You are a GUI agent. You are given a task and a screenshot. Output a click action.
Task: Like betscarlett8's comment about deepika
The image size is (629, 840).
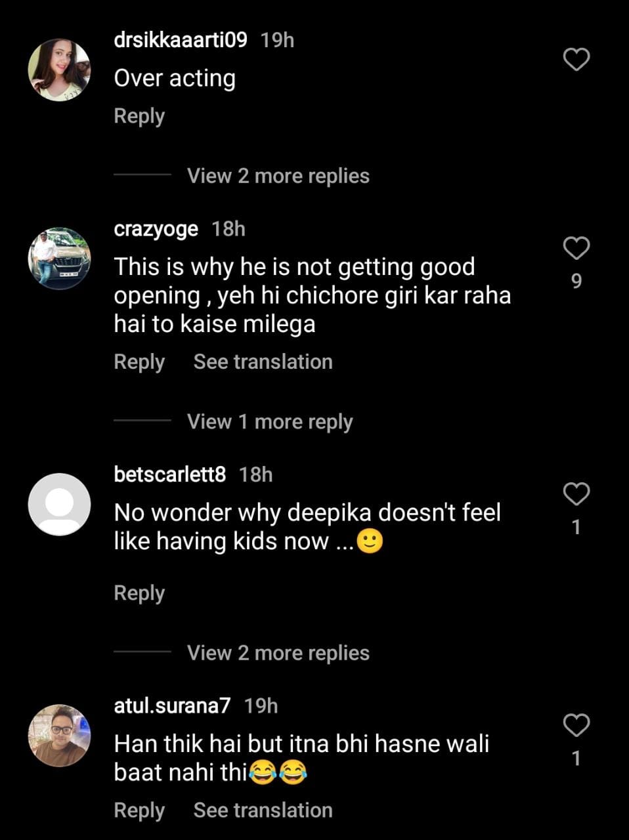pos(576,493)
